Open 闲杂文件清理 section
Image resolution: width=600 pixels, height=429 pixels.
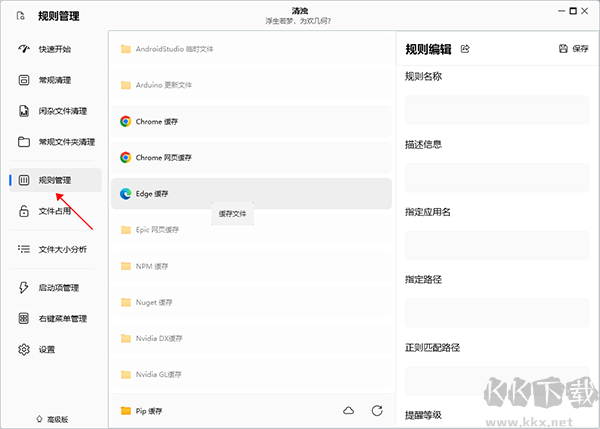(x=55, y=111)
